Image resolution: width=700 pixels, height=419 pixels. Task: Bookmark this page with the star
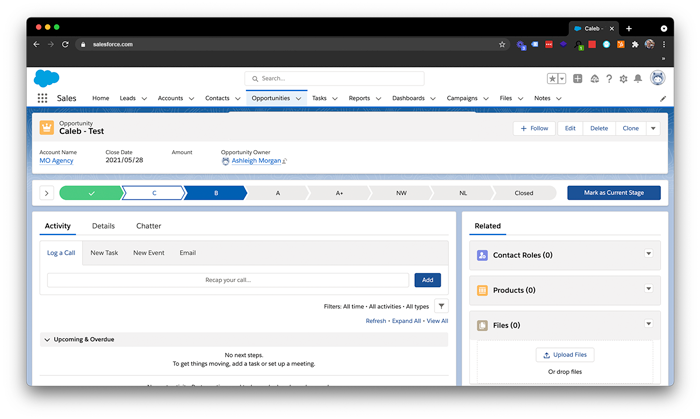tap(502, 44)
